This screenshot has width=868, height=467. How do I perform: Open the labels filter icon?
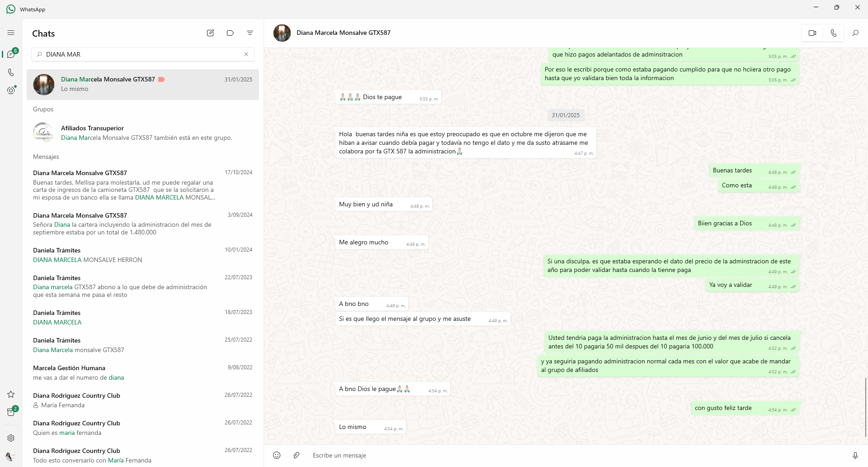click(230, 33)
